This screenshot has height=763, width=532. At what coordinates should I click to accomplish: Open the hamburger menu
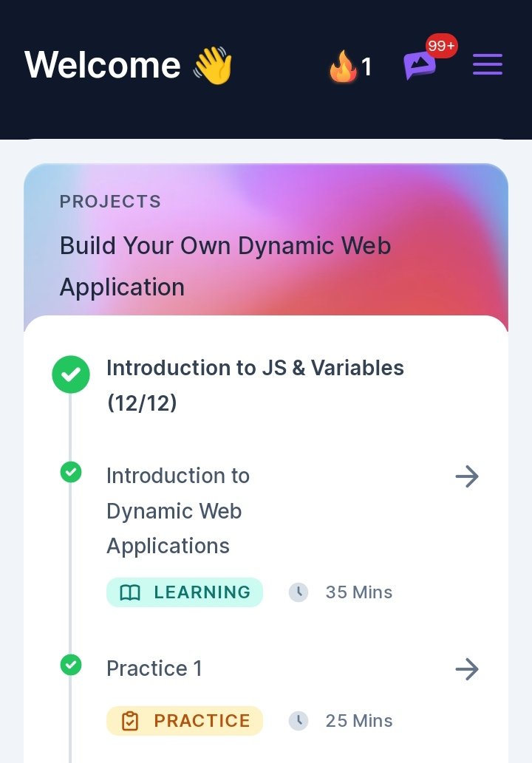click(487, 64)
